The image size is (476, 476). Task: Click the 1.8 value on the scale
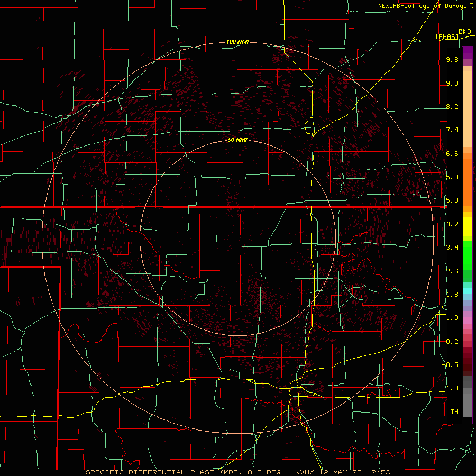[452, 295]
